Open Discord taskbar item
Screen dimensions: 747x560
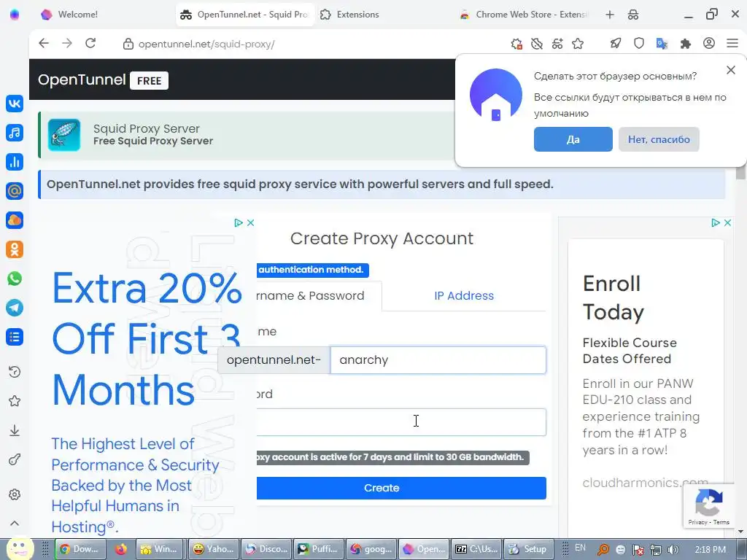pos(266,549)
